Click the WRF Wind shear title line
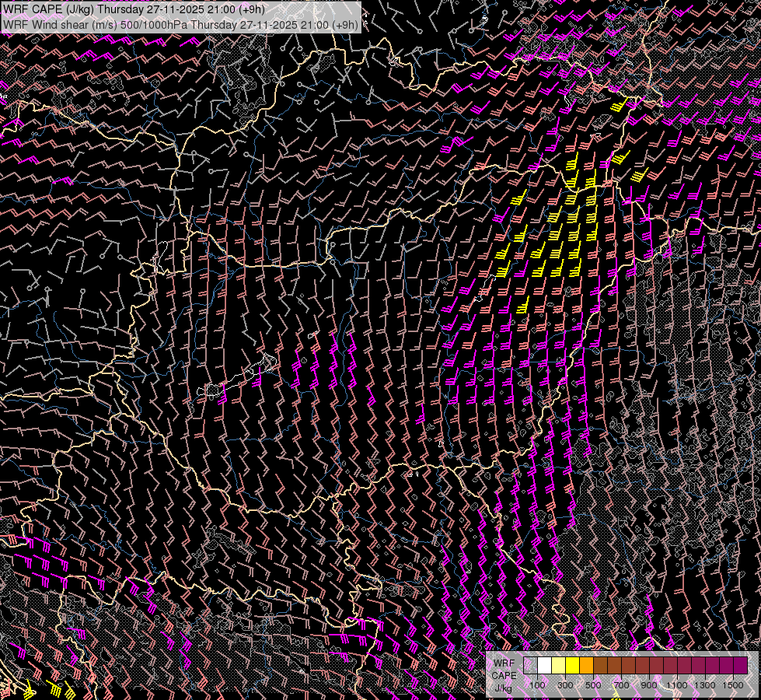 (x=180, y=24)
